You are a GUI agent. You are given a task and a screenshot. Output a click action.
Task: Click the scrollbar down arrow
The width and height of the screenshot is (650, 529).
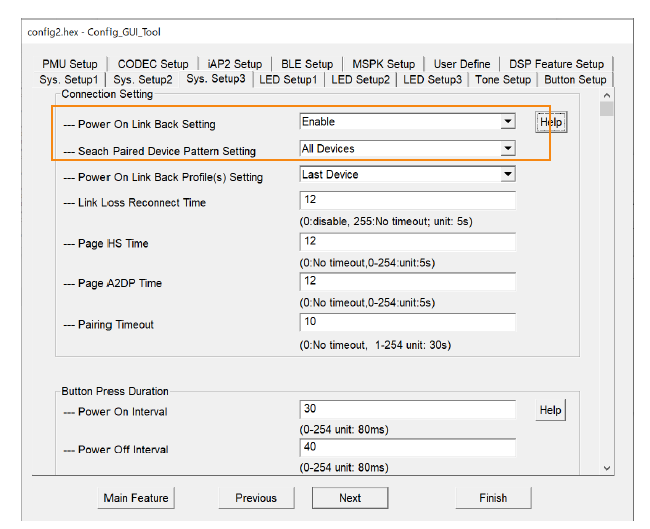click(x=606, y=467)
